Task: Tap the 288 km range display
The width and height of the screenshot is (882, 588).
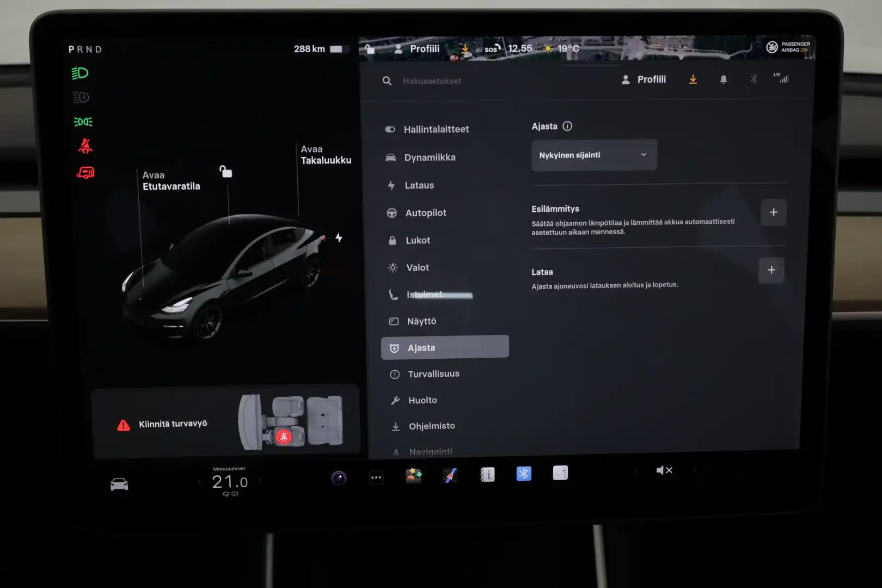Action: 318,49
